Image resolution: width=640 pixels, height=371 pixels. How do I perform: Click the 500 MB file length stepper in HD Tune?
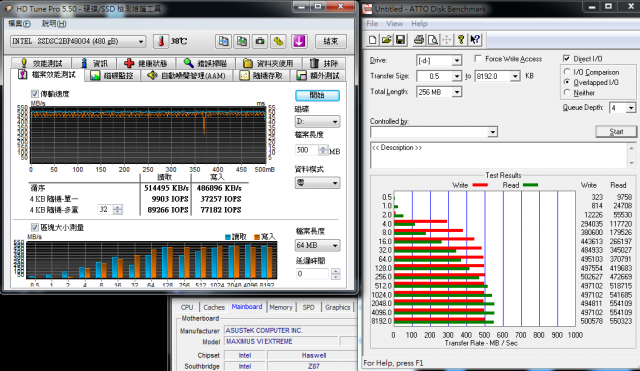[323, 150]
